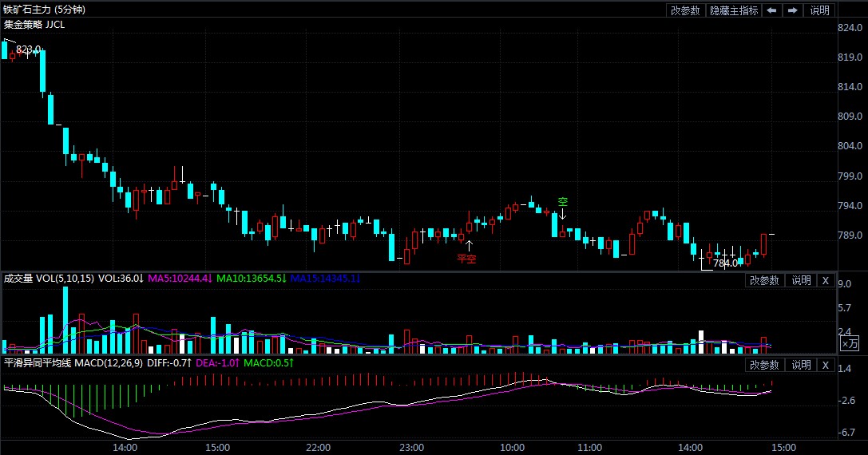Click the 824.0 price axis label

pyautogui.click(x=850, y=28)
